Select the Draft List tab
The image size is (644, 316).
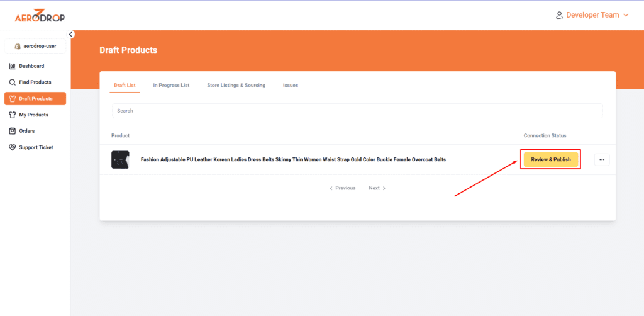point(125,85)
